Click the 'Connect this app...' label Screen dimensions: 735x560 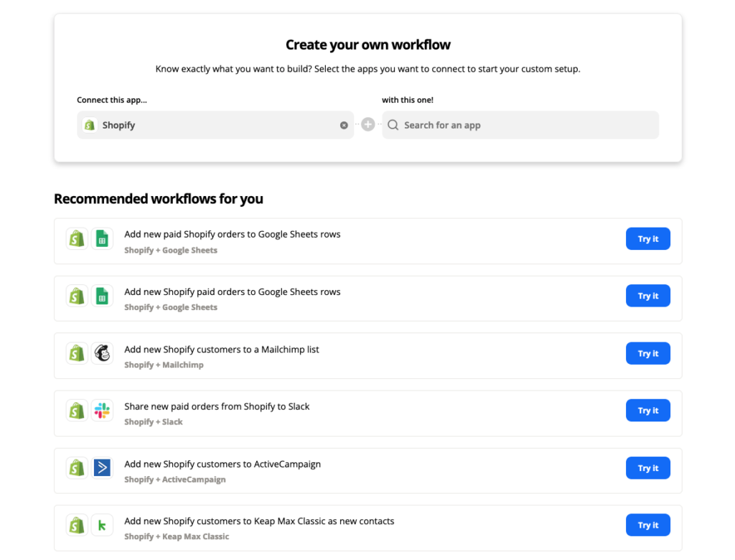point(112,100)
